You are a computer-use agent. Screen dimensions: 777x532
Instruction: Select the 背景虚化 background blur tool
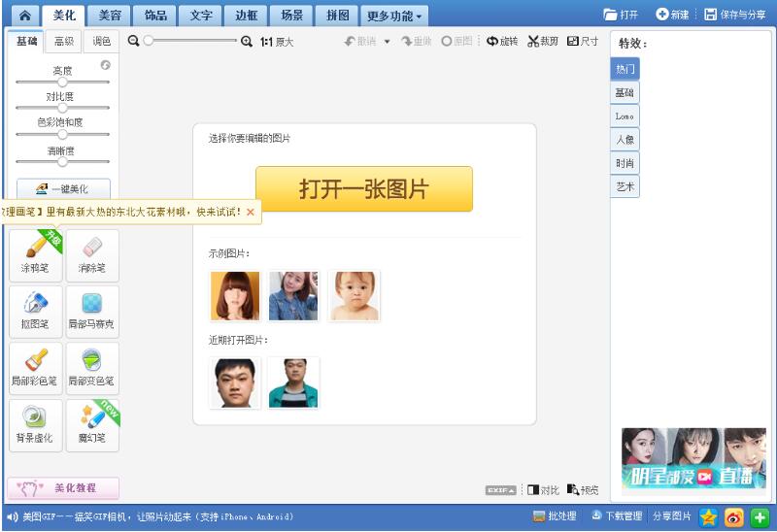pyautogui.click(x=36, y=425)
